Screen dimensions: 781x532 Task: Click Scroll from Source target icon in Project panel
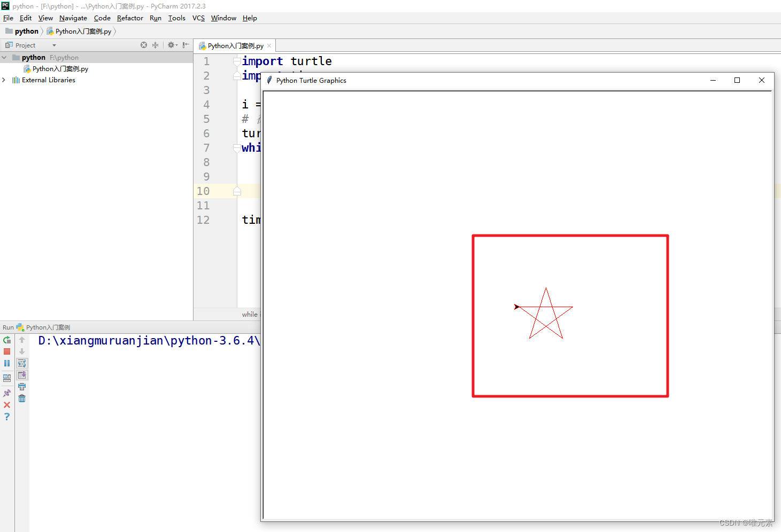[x=144, y=45]
